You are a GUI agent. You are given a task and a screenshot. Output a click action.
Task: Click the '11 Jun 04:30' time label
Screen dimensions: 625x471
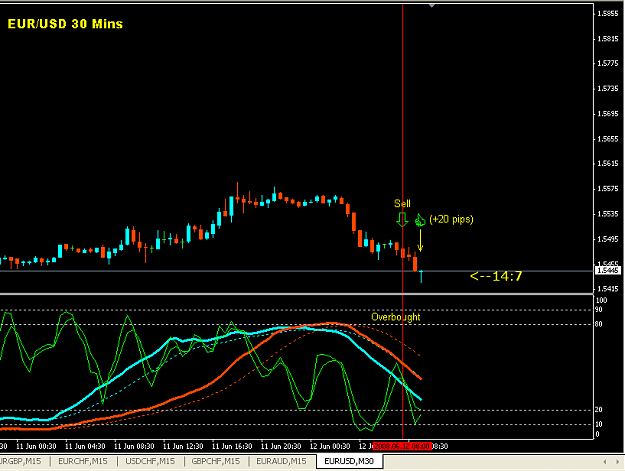point(85,446)
